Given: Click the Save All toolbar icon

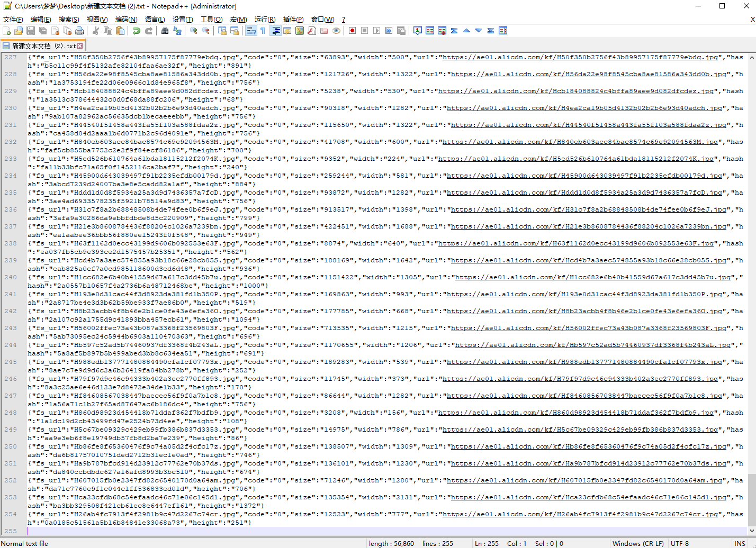Looking at the screenshot, I should 43,31.
